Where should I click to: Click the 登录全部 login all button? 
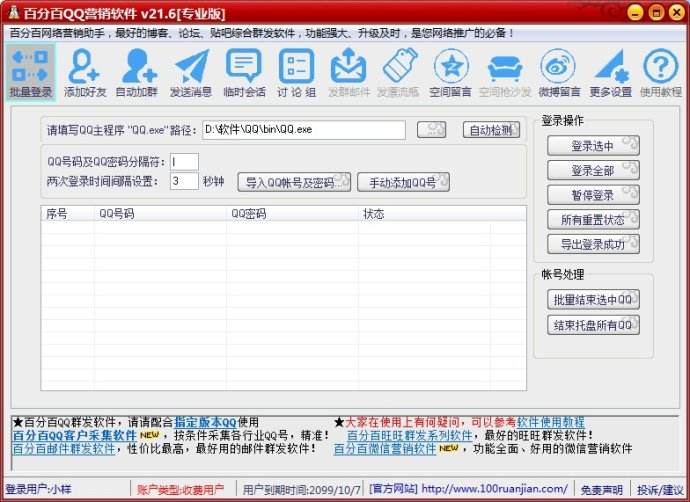[593, 171]
